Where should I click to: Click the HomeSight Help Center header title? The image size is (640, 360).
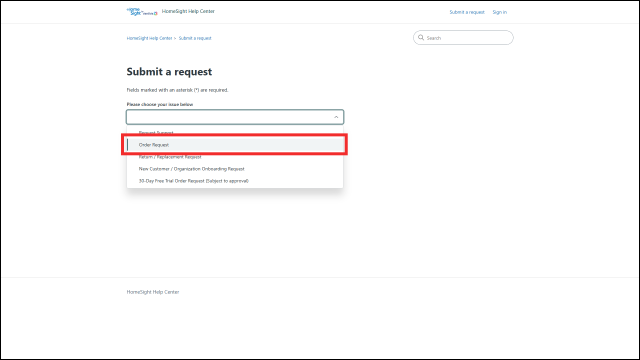188,11
